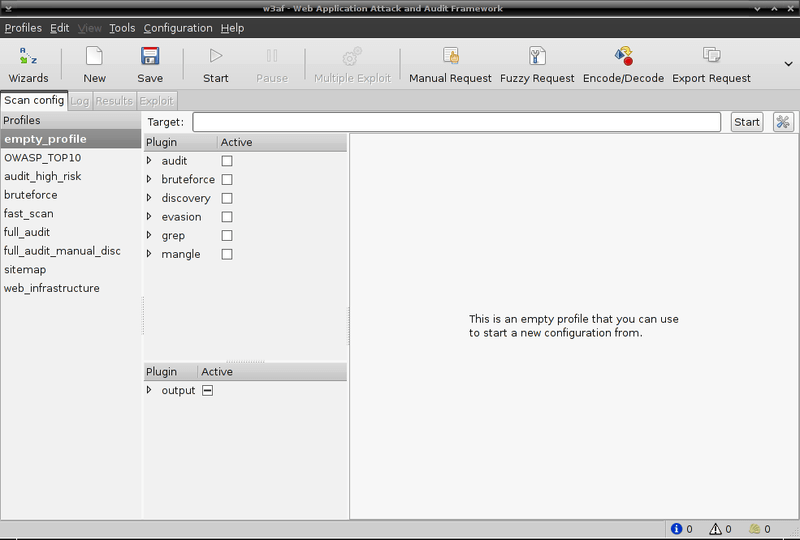This screenshot has height=540, width=800.
Task: Switch to the Results tab
Action: point(114,101)
